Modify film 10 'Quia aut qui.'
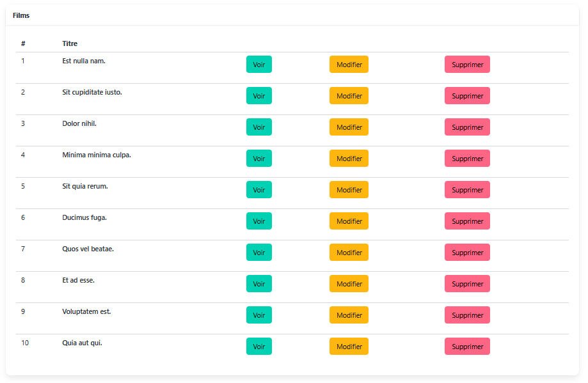Screen dimensions: 588x383 [349, 347]
